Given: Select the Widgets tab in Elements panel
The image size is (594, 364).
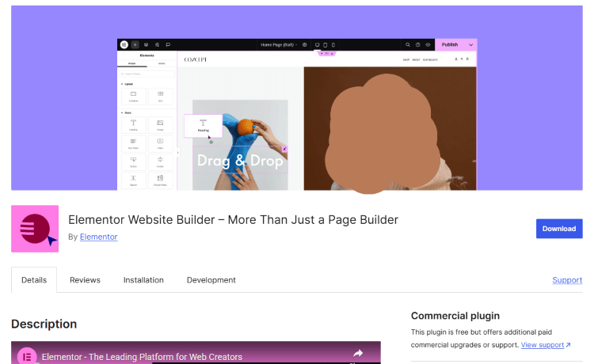Looking at the screenshot, I should [x=131, y=63].
